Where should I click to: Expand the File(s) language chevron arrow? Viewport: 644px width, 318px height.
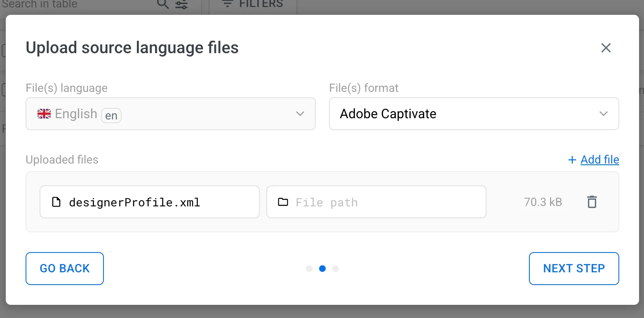(300, 114)
